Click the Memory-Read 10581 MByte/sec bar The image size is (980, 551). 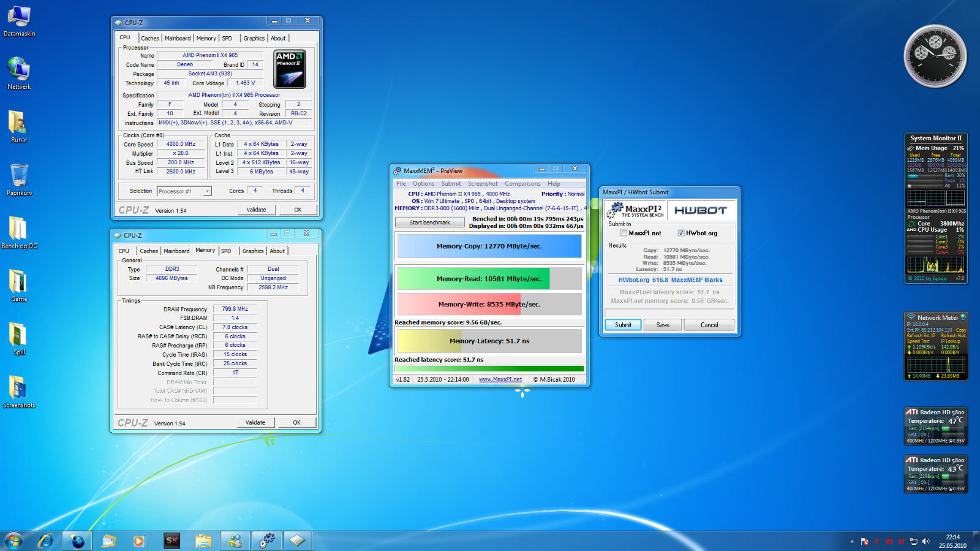(489, 278)
